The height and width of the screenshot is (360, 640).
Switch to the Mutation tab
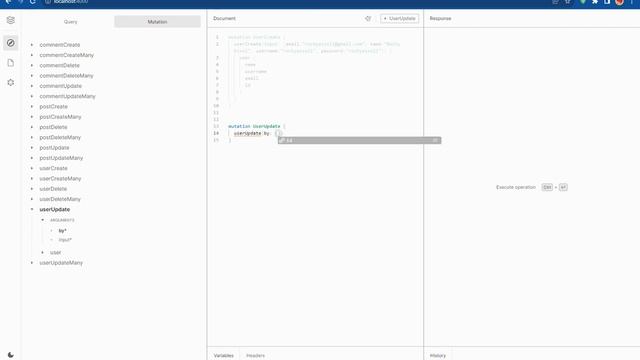click(x=158, y=22)
